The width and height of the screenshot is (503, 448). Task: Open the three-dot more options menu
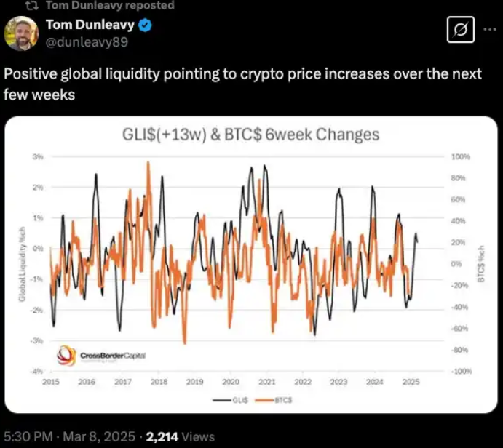click(x=490, y=30)
